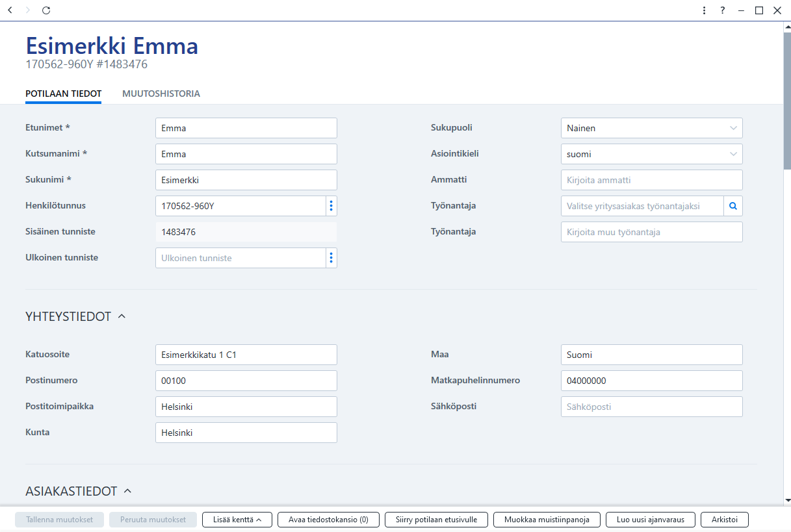Click the Maa input field

pos(651,355)
